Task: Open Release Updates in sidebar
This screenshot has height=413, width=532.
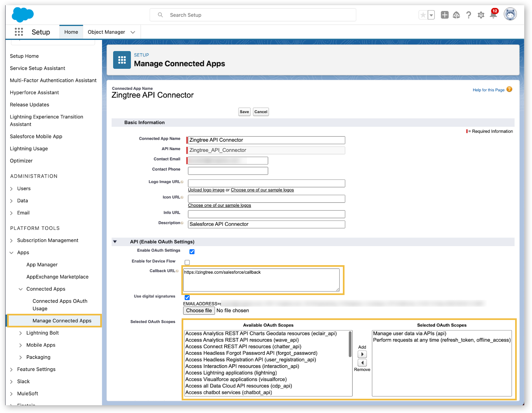Action: coord(30,105)
